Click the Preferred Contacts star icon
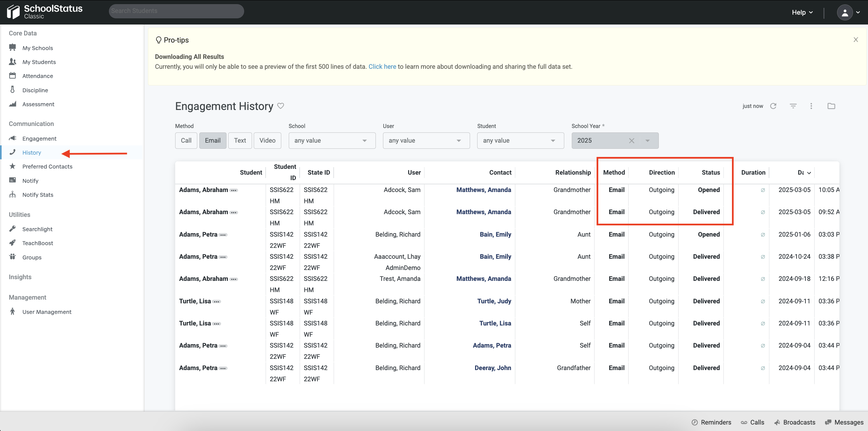This screenshot has height=431, width=868. tap(13, 166)
